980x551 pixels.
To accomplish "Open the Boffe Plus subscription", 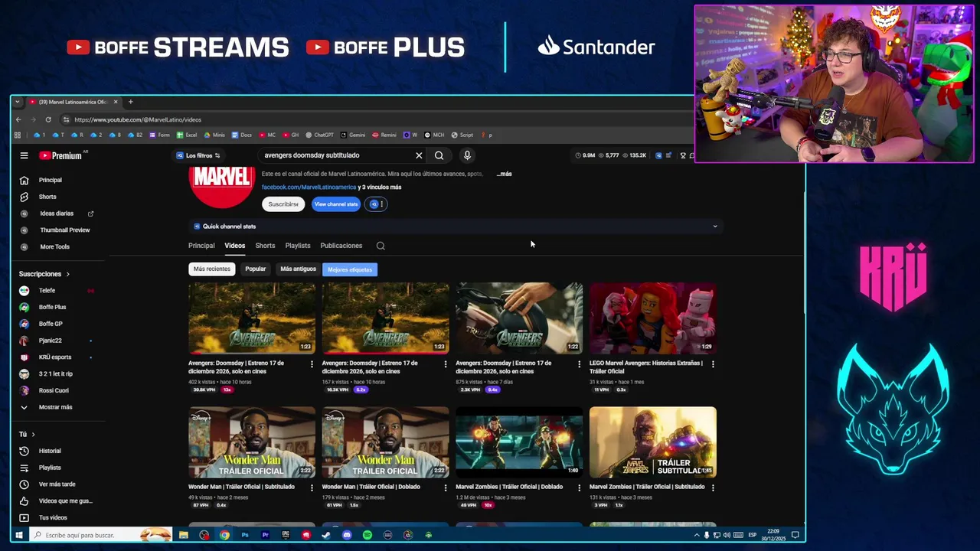I will (52, 307).
